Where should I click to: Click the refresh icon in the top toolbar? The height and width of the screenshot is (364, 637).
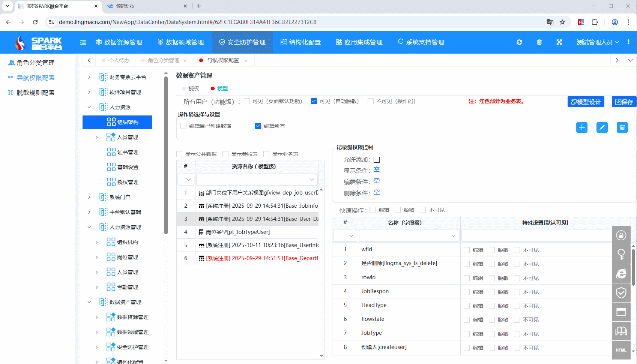pos(519,42)
